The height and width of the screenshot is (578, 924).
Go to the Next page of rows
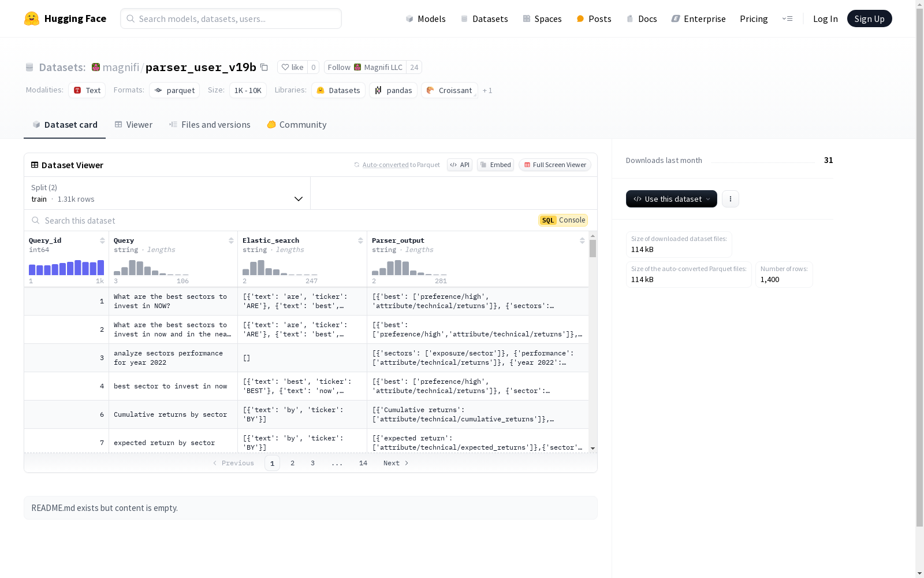[396, 463]
